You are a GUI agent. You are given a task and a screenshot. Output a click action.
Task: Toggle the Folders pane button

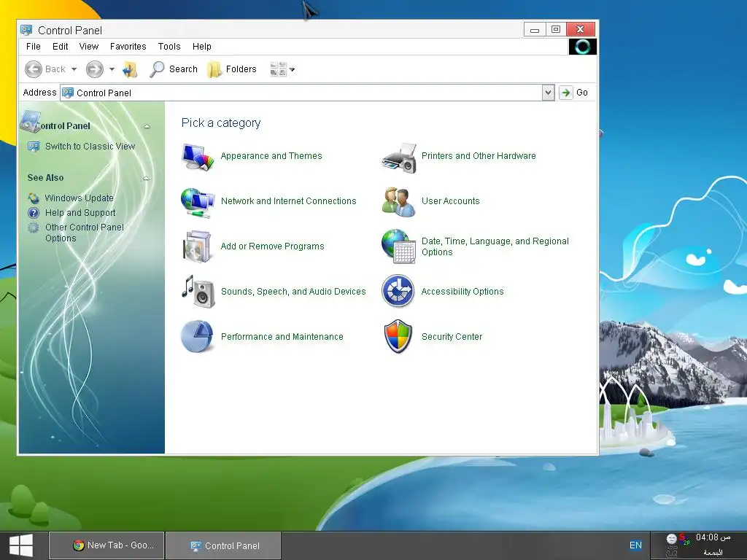tap(232, 69)
